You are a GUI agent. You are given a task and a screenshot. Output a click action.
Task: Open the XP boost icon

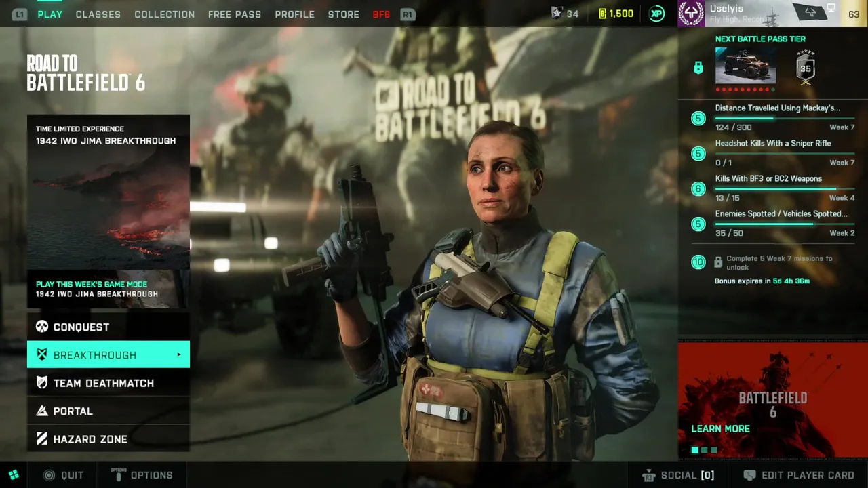pyautogui.click(x=656, y=14)
